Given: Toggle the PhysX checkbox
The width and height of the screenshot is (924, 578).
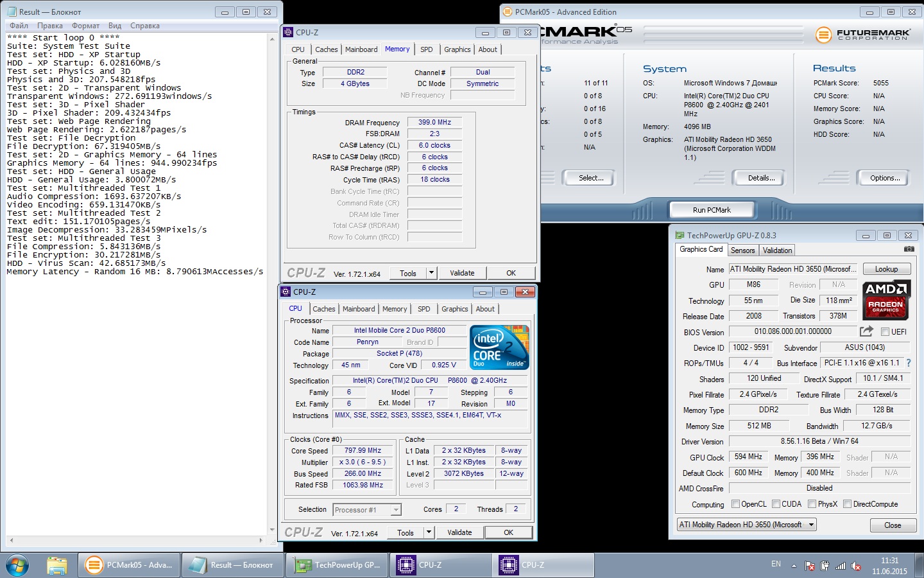Looking at the screenshot, I should click(812, 504).
